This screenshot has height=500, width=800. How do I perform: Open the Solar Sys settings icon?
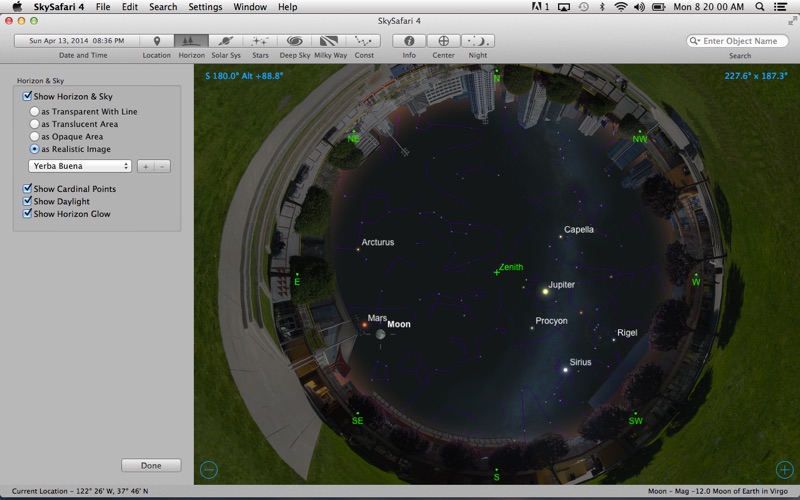click(x=226, y=41)
